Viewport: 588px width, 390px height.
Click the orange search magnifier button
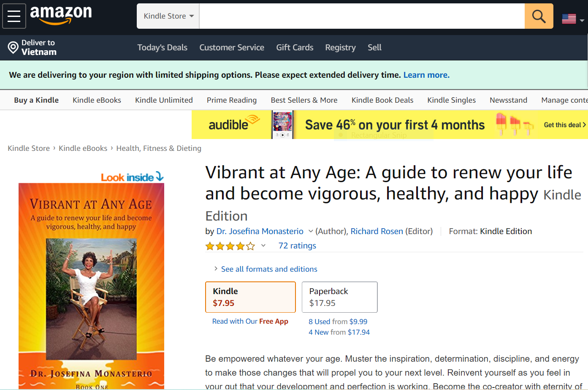539,16
